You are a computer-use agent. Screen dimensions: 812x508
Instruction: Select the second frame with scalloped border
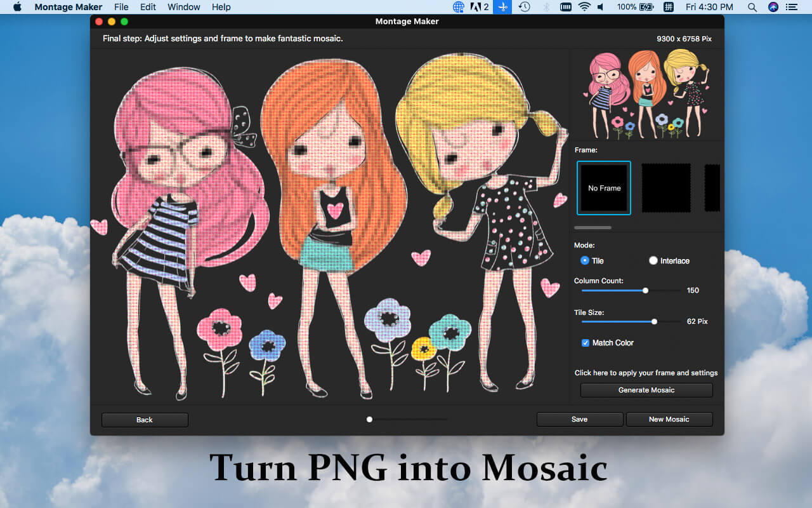point(666,188)
